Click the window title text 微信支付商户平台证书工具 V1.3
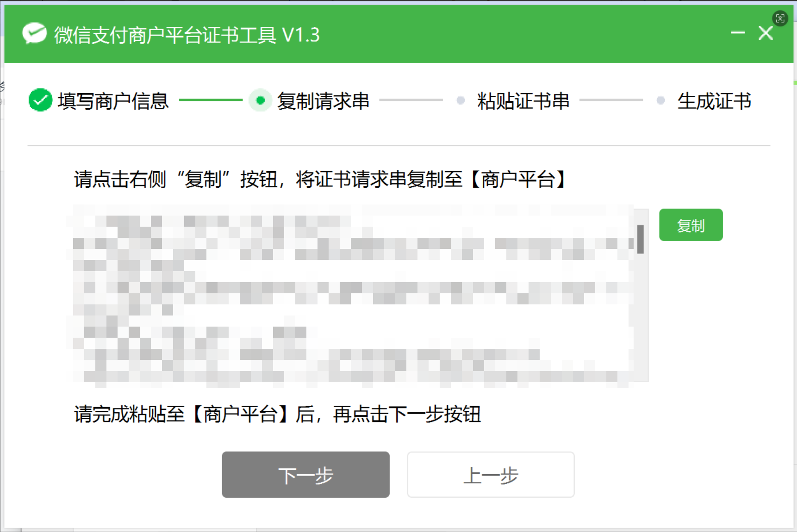The image size is (797, 532). (187, 35)
